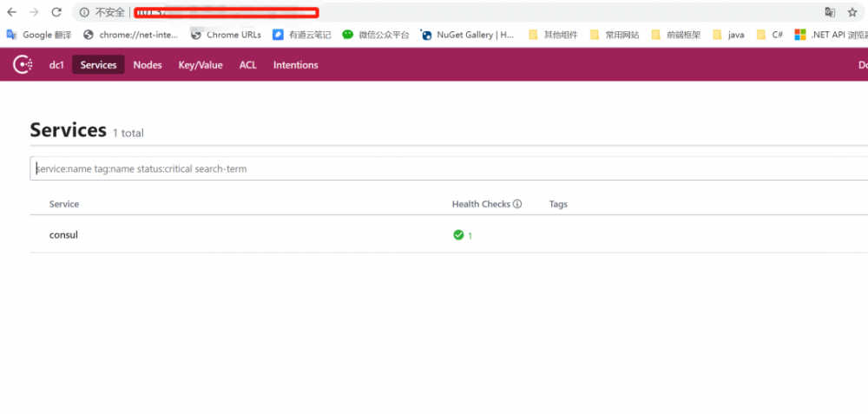The width and height of the screenshot is (868, 414).
Task: Expand the 前端框架 bookmark folder
Action: coord(676,35)
